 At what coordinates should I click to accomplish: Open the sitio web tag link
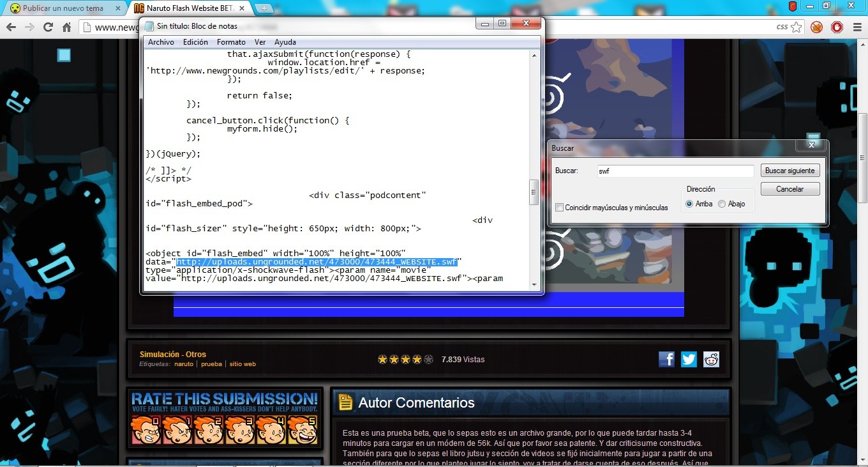coord(243,364)
